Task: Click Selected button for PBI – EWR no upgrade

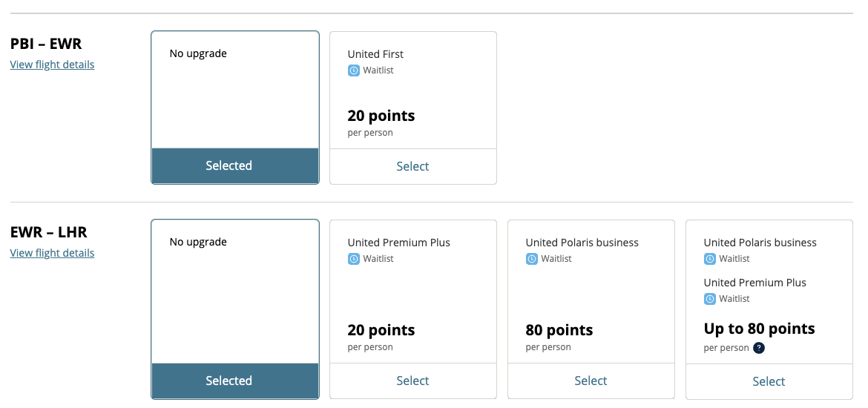Action: pos(228,165)
